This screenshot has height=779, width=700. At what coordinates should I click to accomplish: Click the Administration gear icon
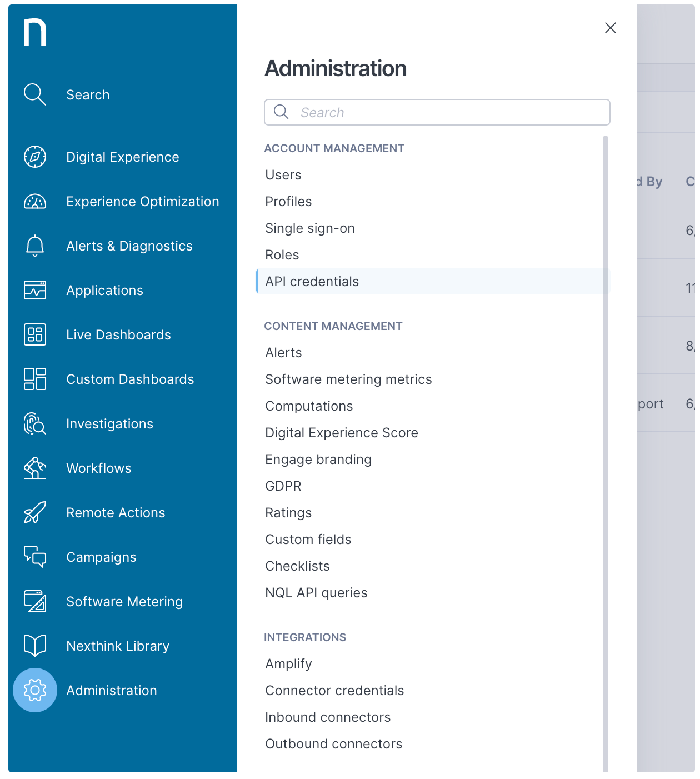point(34,690)
